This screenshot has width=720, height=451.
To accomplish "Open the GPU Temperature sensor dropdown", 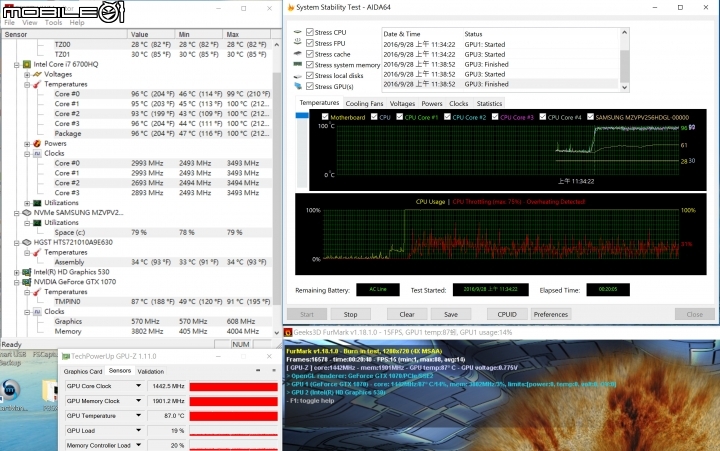I will (138, 415).
